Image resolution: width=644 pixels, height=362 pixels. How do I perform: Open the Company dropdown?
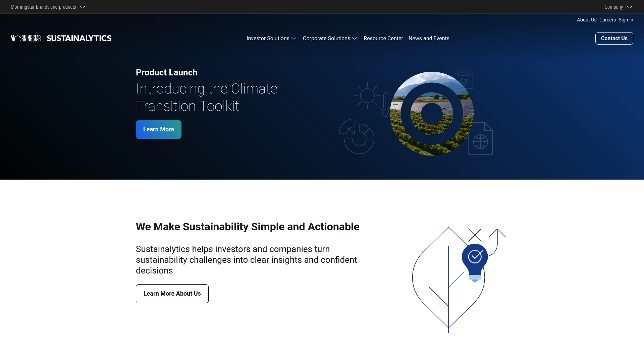[618, 7]
